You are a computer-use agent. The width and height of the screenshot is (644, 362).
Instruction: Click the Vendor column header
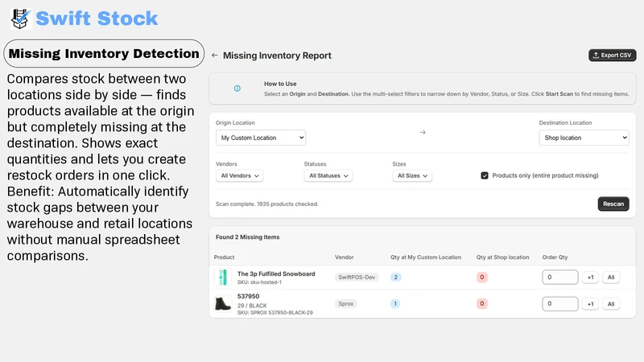point(345,257)
